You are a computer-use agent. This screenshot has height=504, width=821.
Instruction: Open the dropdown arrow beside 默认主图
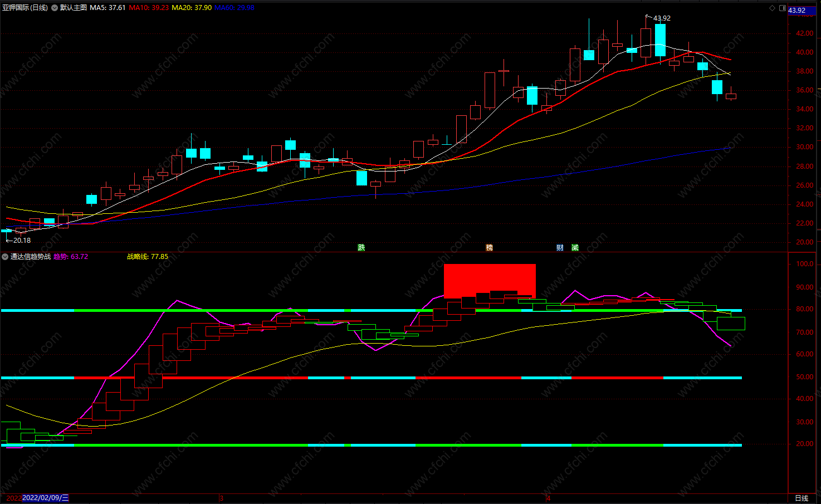click(x=55, y=8)
